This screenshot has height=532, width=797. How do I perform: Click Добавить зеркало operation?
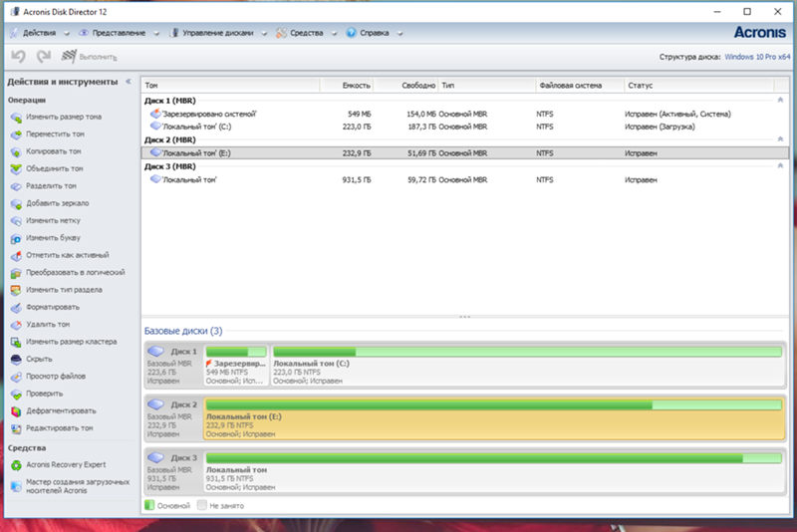point(50,203)
